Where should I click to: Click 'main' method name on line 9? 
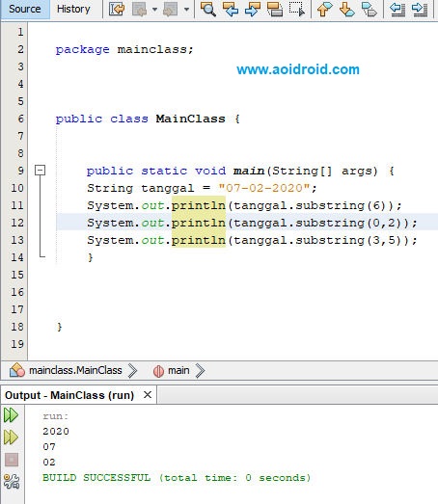point(249,171)
